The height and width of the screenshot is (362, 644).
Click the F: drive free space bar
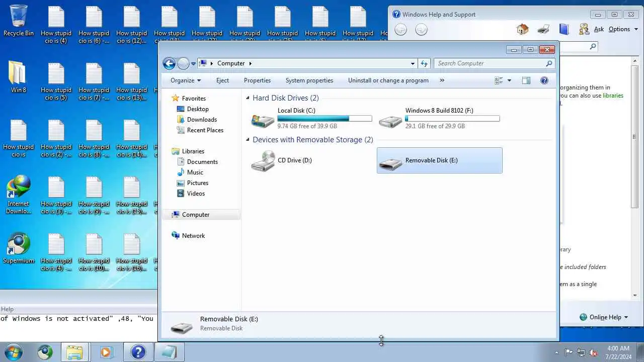(x=452, y=119)
